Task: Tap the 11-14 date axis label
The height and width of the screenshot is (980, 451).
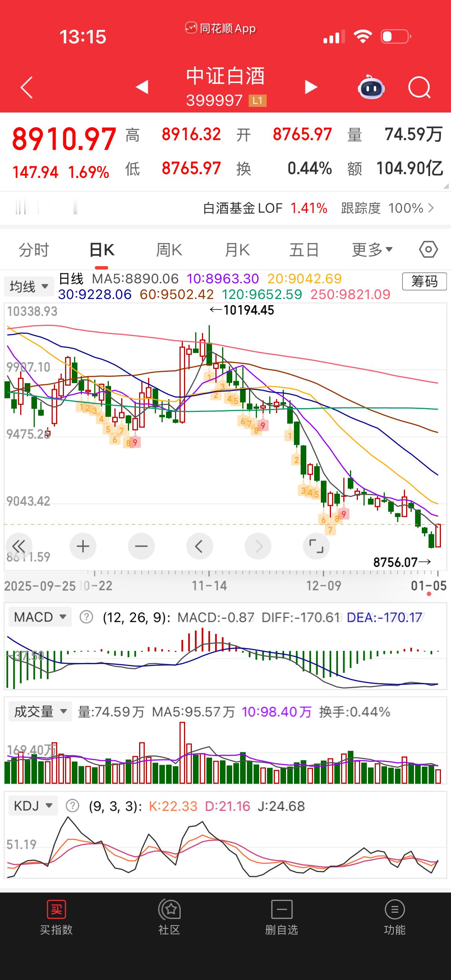Action: [209, 586]
